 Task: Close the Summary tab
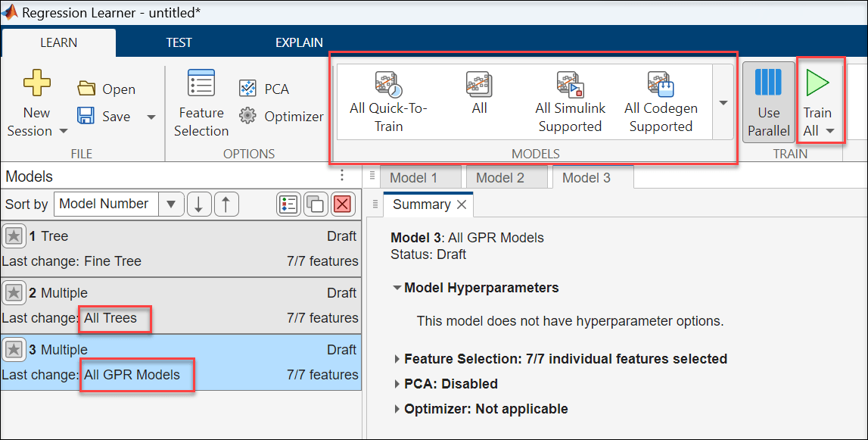462,204
